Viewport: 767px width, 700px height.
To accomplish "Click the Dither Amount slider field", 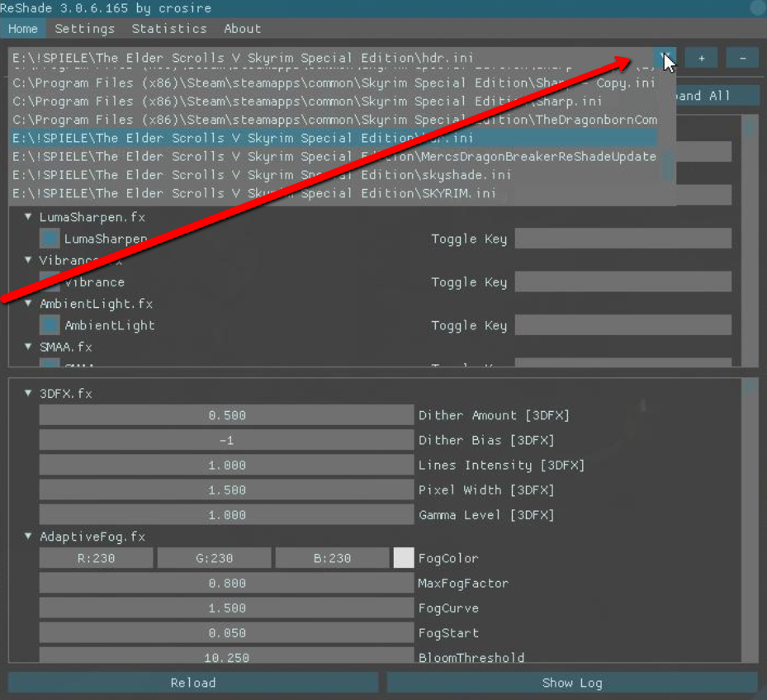I will [226, 415].
